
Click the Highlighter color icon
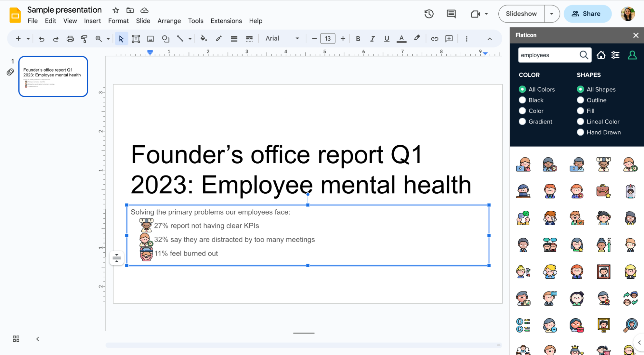416,38
